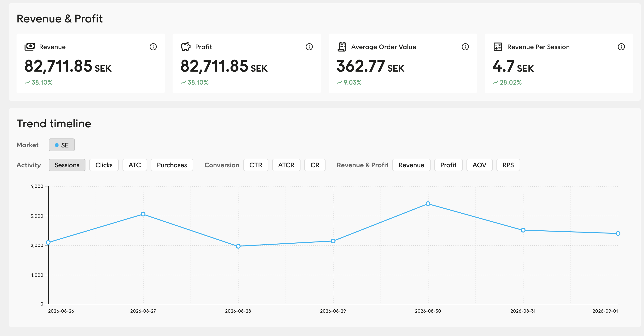Turn on the RPS metric
The width and height of the screenshot is (644, 336).
click(508, 165)
